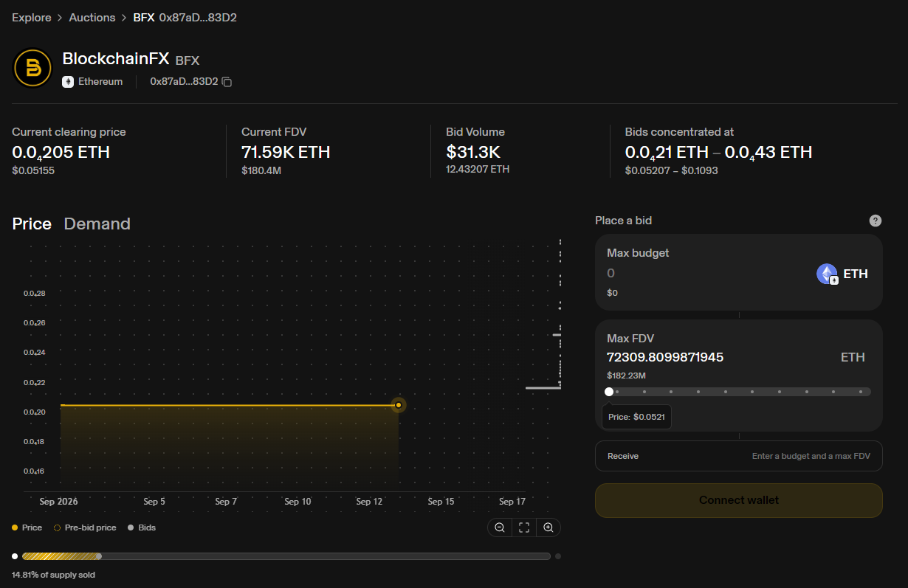Click the Sep 2026 axis label
908x588 pixels.
(58, 502)
